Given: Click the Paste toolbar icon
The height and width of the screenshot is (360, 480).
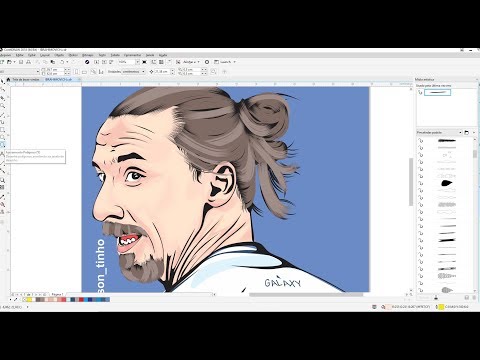Looking at the screenshot, I should [x=53, y=62].
